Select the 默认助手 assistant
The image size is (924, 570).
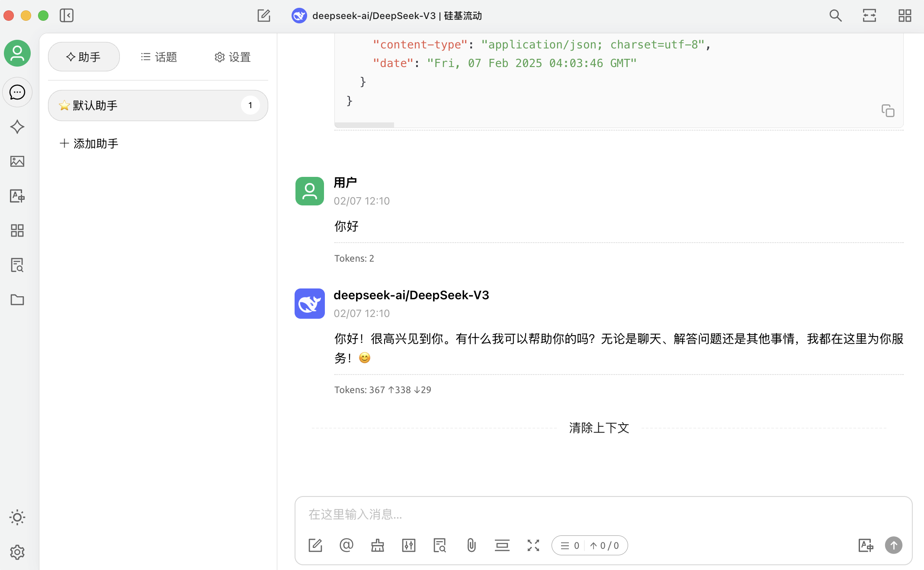click(158, 106)
